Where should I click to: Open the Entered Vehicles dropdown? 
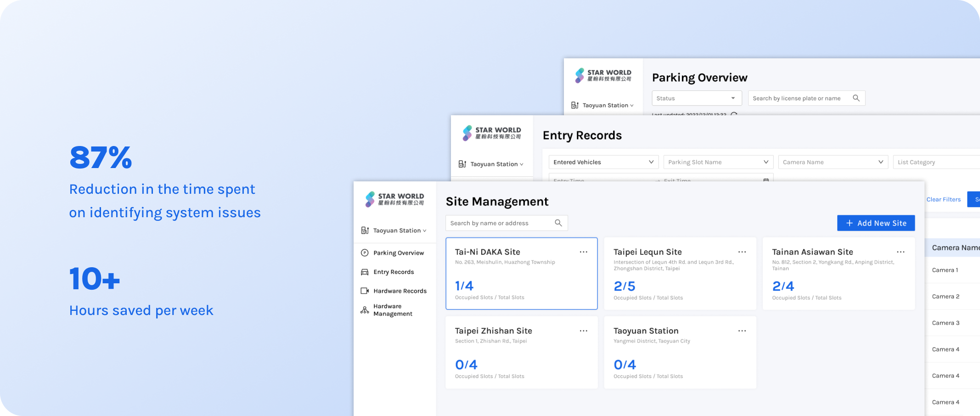[x=603, y=162]
